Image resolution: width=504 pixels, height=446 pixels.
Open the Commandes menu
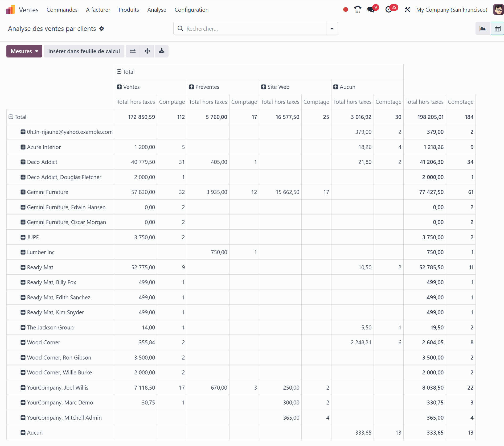[62, 10]
